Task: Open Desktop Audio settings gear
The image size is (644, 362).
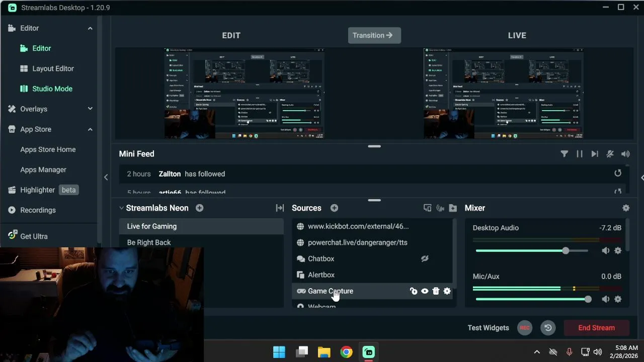Action: pos(618,250)
